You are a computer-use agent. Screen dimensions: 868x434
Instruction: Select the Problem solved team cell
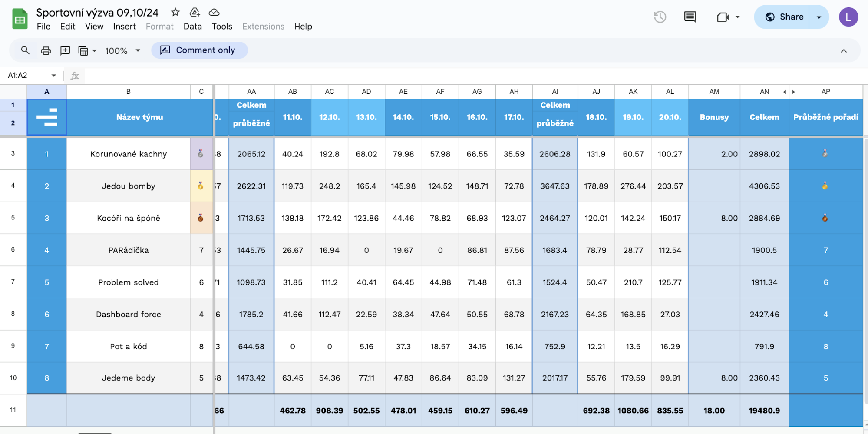(129, 282)
